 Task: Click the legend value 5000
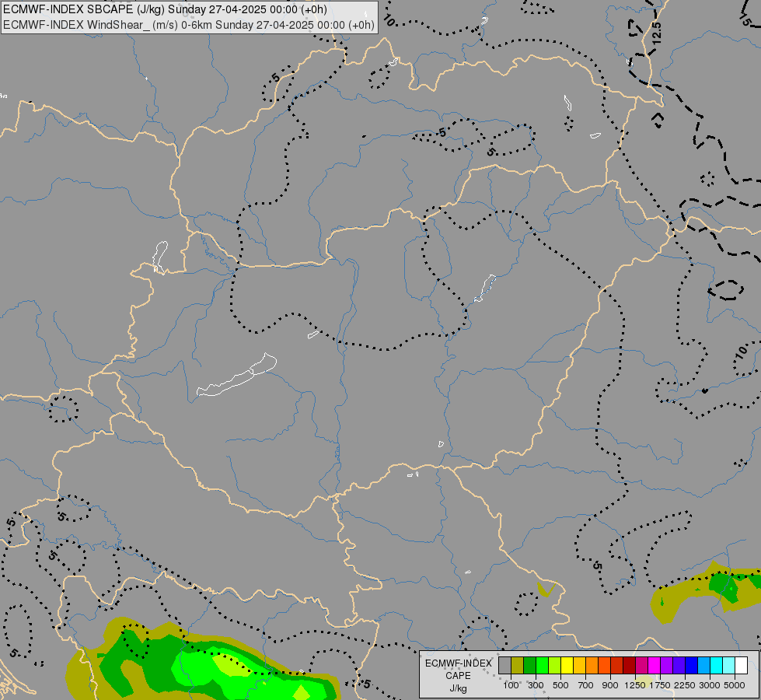(x=735, y=685)
